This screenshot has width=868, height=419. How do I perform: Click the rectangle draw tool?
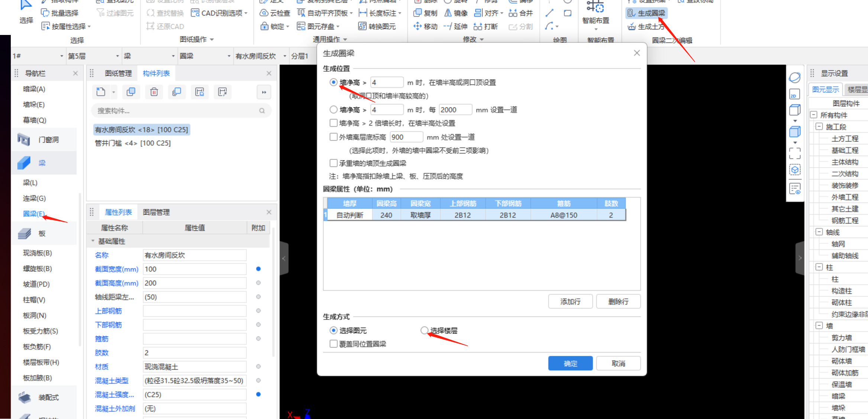(568, 13)
